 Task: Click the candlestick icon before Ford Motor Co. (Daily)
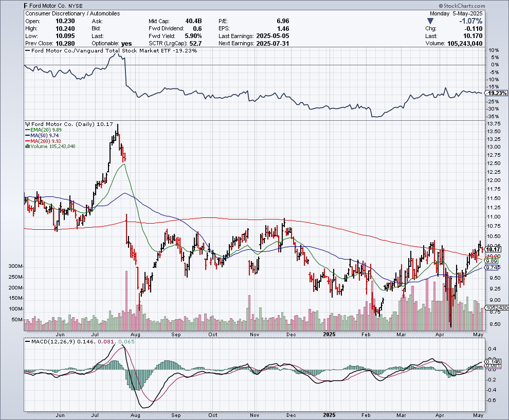point(28,124)
